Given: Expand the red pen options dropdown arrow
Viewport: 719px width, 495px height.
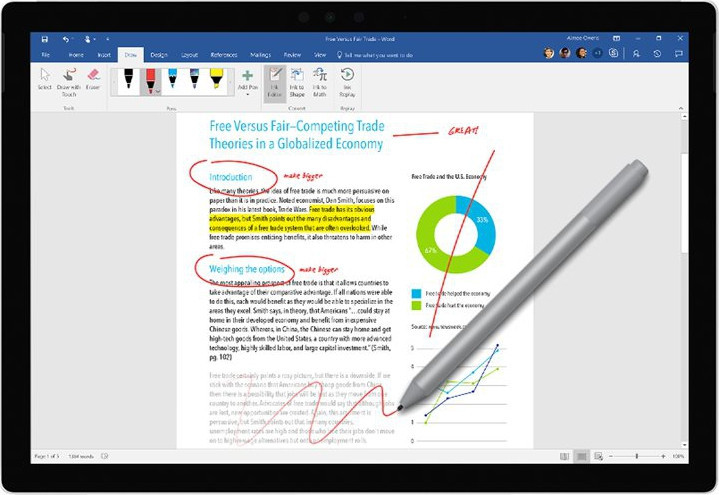Looking at the screenshot, I should click(158, 91).
